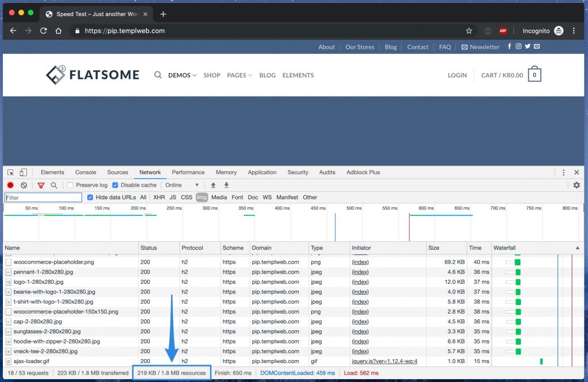Filter requests by XHR
The height and width of the screenshot is (382, 588).
pyautogui.click(x=159, y=198)
